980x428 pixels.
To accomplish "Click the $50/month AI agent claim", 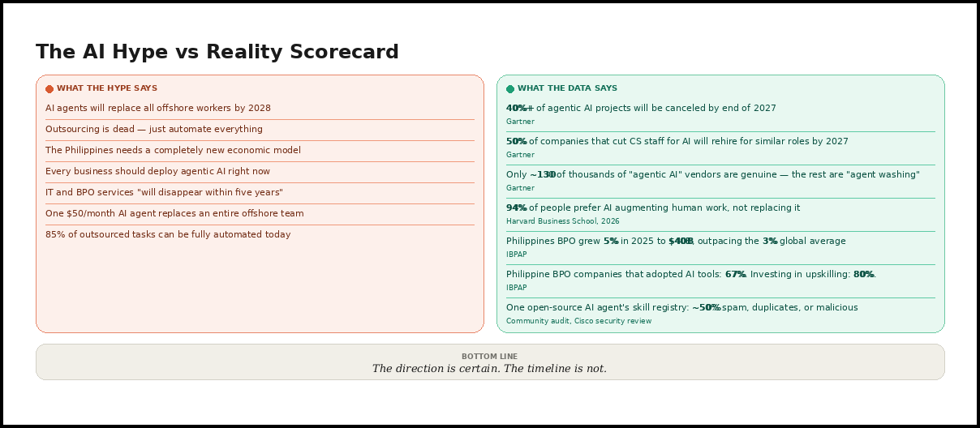I will 174,213.
